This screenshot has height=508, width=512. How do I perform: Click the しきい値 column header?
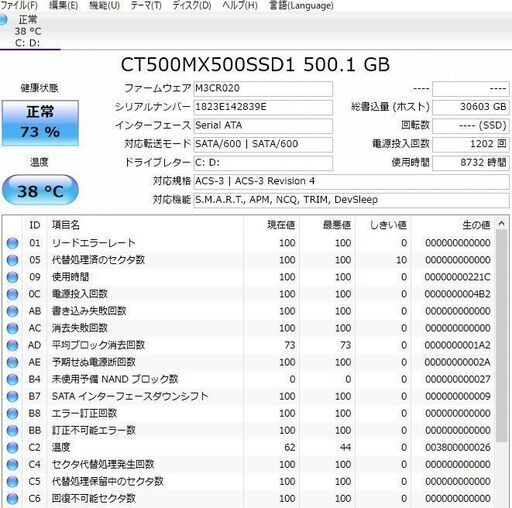[x=383, y=225]
